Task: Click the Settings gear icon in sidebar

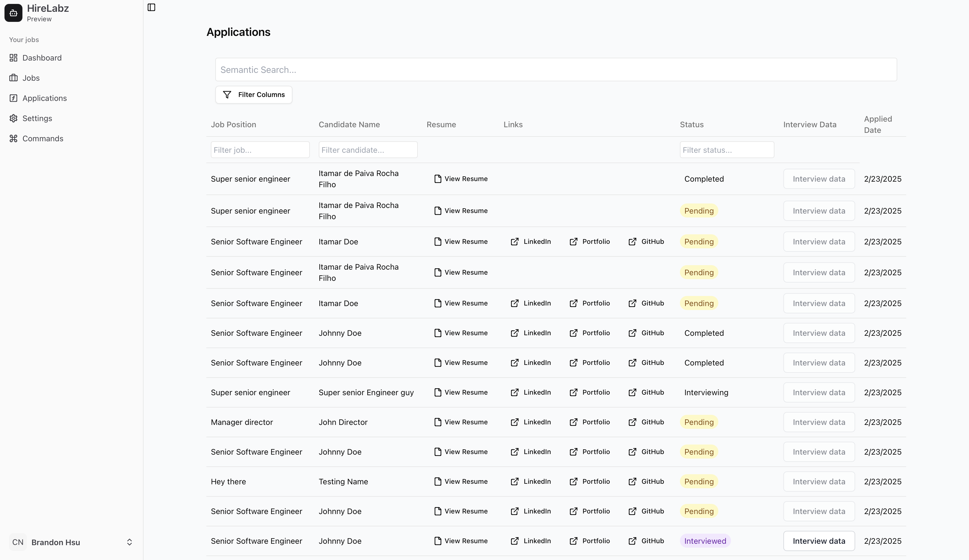Action: click(13, 118)
